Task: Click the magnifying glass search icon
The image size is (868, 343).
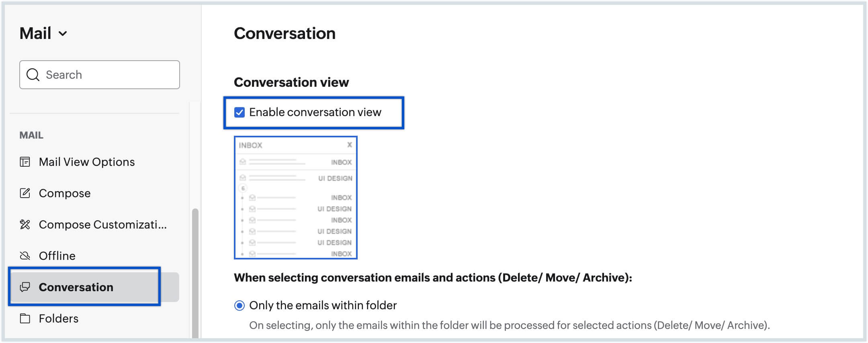Action: click(x=33, y=75)
